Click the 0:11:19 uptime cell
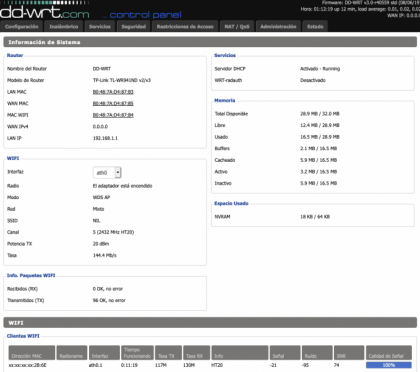This screenshot has height=372, width=420. point(129,365)
